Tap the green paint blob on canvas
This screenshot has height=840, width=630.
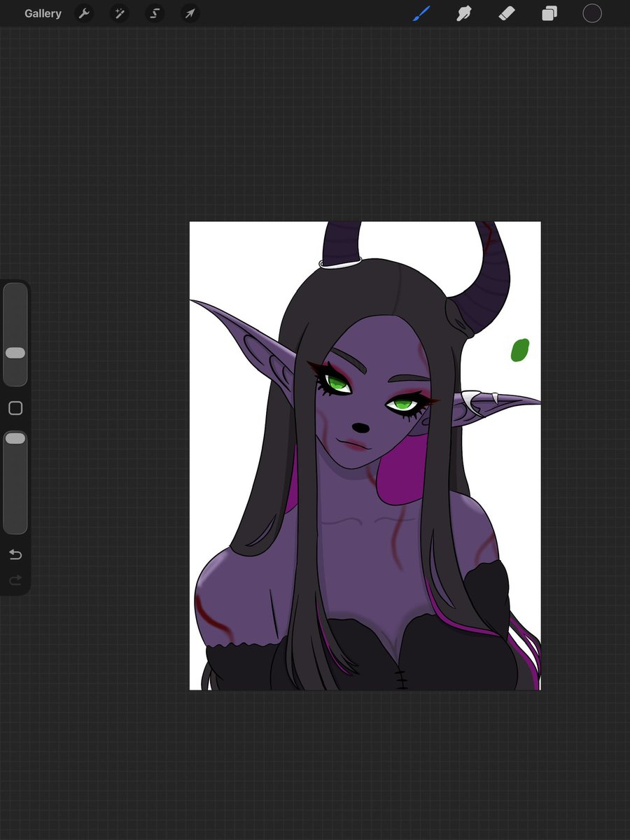[x=519, y=350]
